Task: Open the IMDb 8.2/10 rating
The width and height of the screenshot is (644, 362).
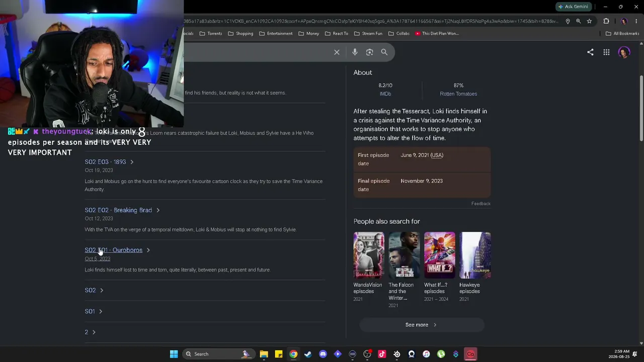Action: (x=385, y=89)
